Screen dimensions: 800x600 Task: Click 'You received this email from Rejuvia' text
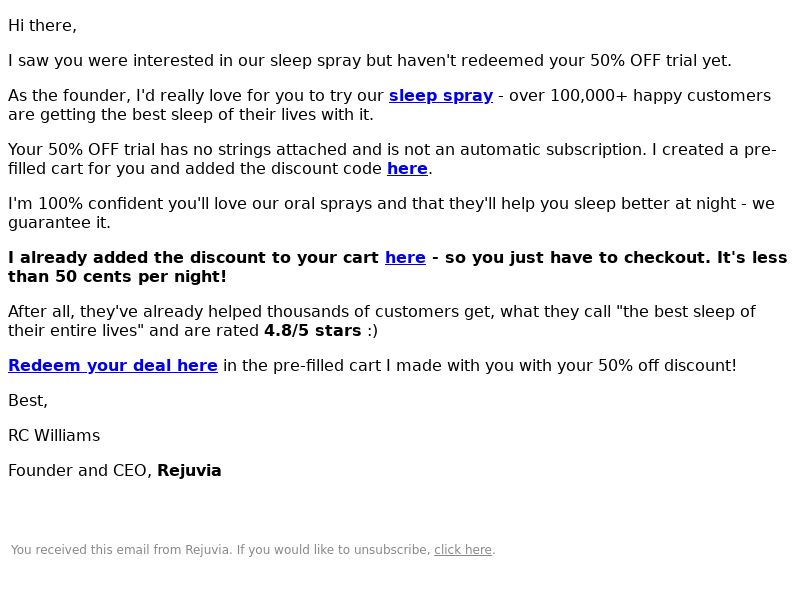point(121,549)
